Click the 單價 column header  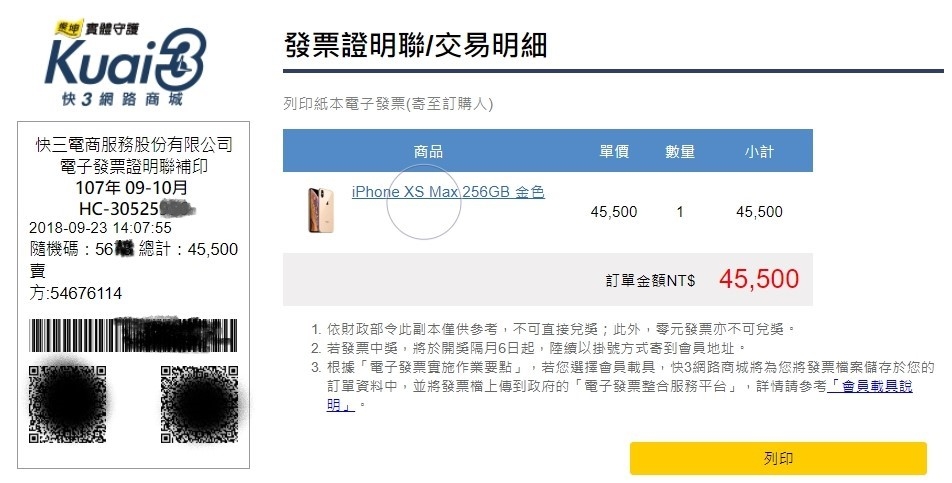click(x=614, y=151)
